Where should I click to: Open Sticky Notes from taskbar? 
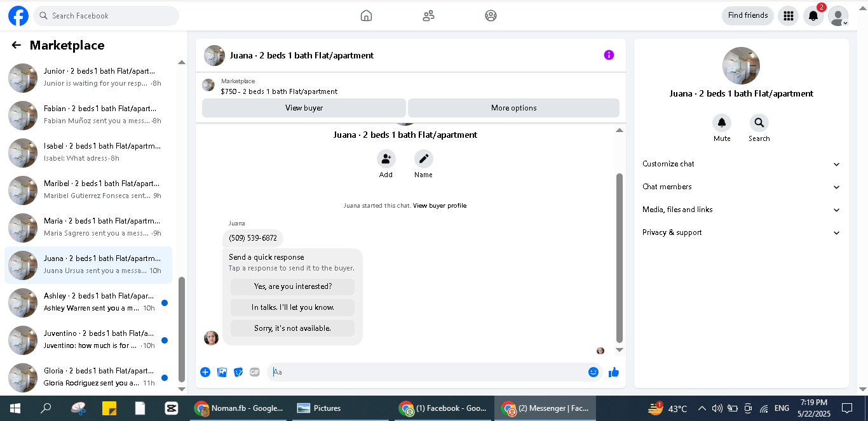click(x=109, y=408)
